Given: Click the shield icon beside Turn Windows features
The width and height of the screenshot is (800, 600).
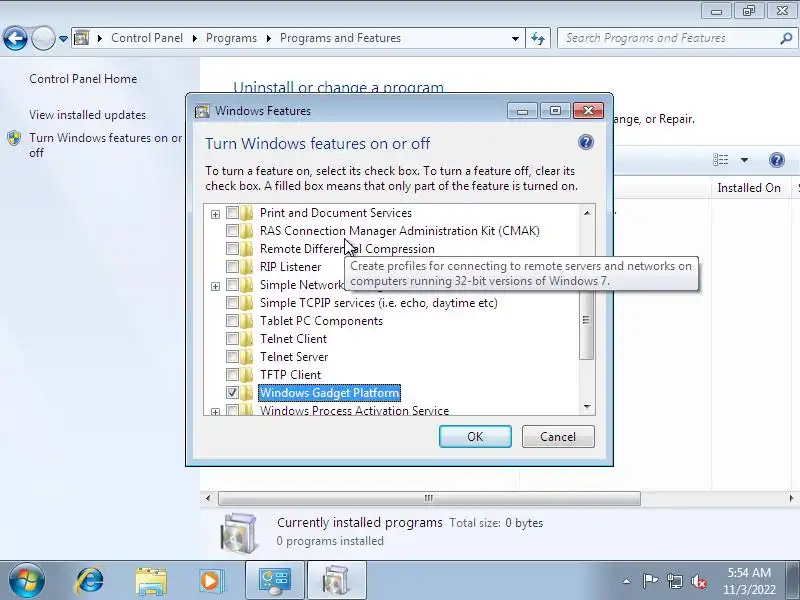Looking at the screenshot, I should click(14, 138).
